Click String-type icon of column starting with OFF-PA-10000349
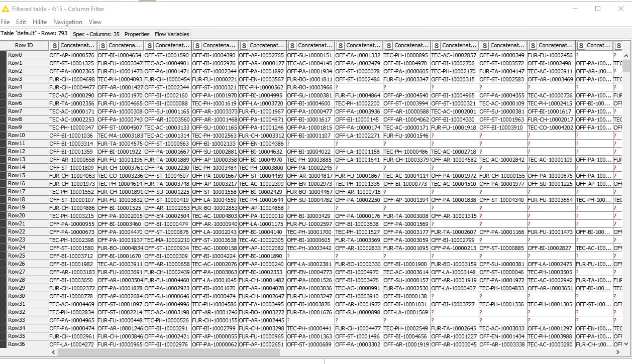This screenshot has height=364, width=632. click(x=484, y=45)
